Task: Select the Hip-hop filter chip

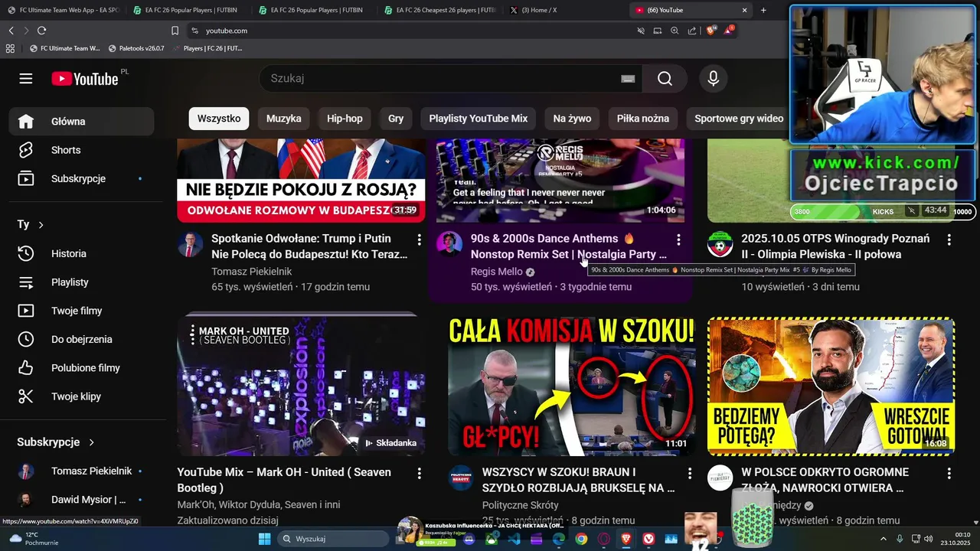Action: click(345, 119)
